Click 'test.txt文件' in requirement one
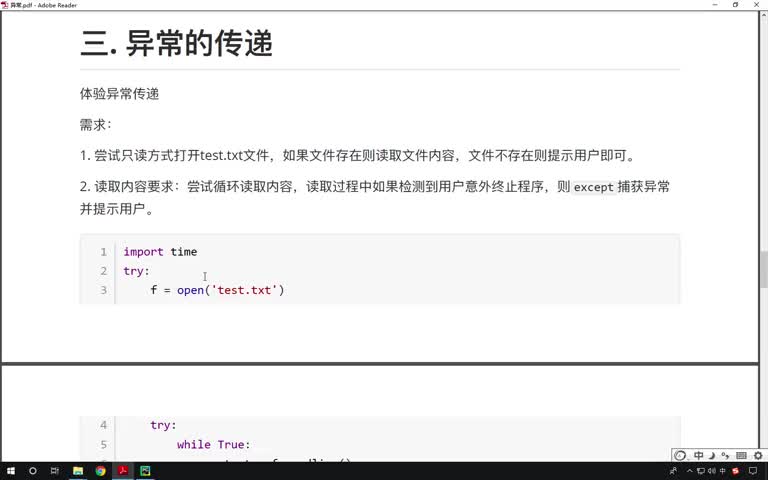 pos(235,155)
